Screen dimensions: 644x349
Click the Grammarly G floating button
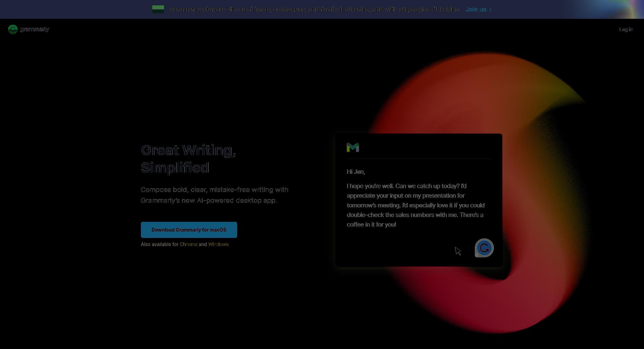484,248
